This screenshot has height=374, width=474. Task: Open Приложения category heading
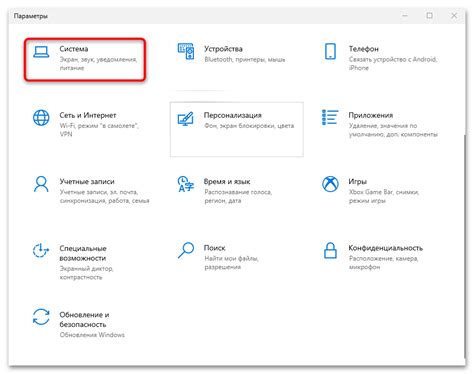click(x=371, y=115)
